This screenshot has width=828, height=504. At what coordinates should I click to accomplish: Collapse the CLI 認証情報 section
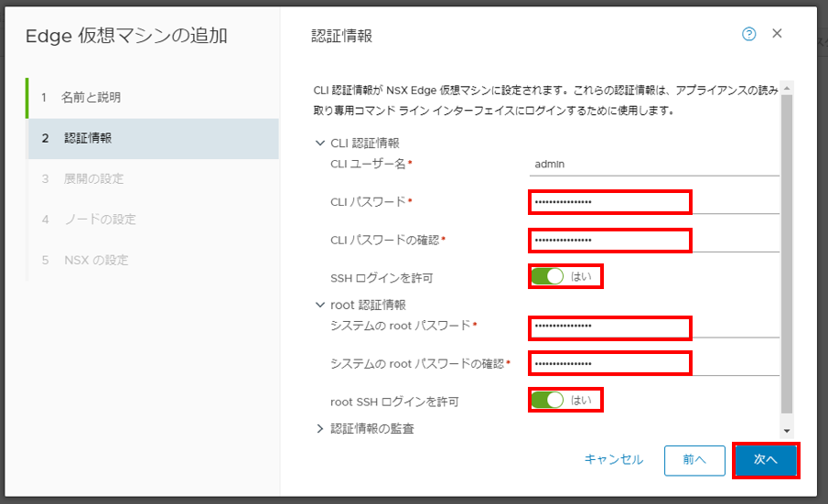point(319,143)
